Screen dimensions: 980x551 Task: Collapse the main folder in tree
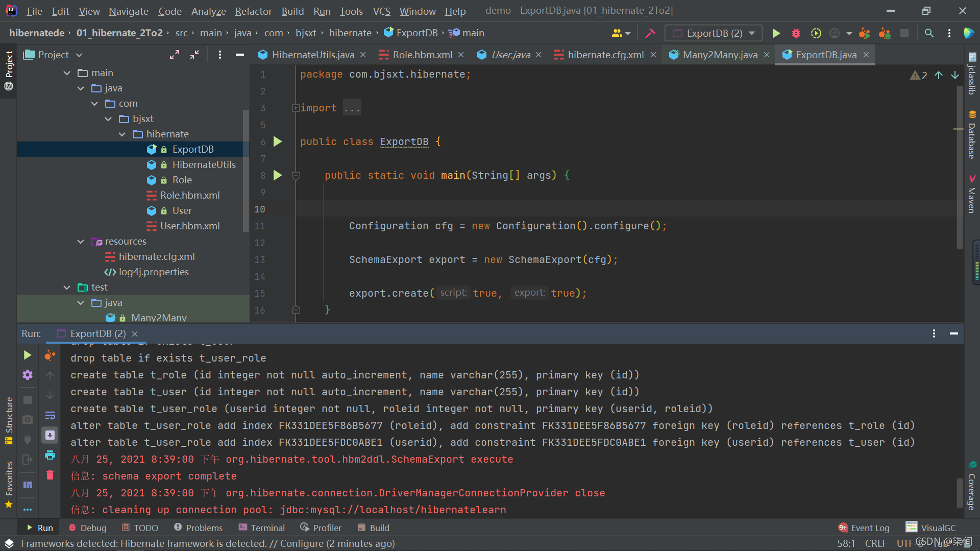click(x=67, y=73)
